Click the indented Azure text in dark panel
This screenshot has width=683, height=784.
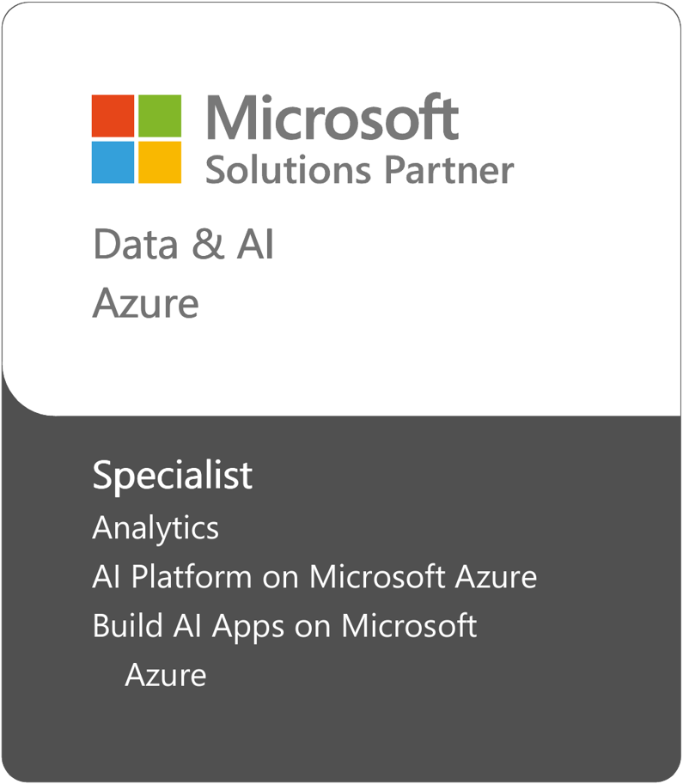tap(166, 675)
